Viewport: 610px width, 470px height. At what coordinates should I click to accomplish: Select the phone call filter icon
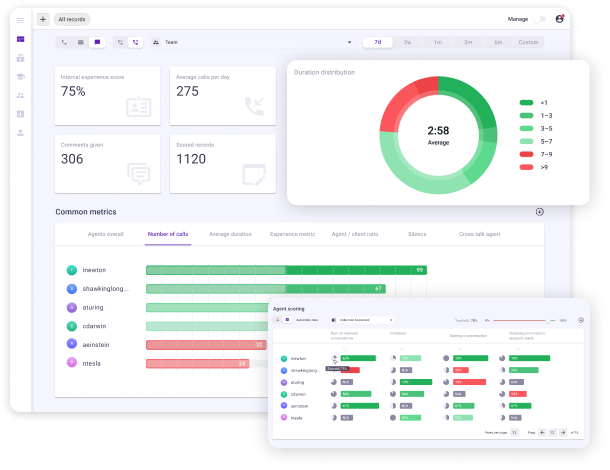click(x=64, y=43)
